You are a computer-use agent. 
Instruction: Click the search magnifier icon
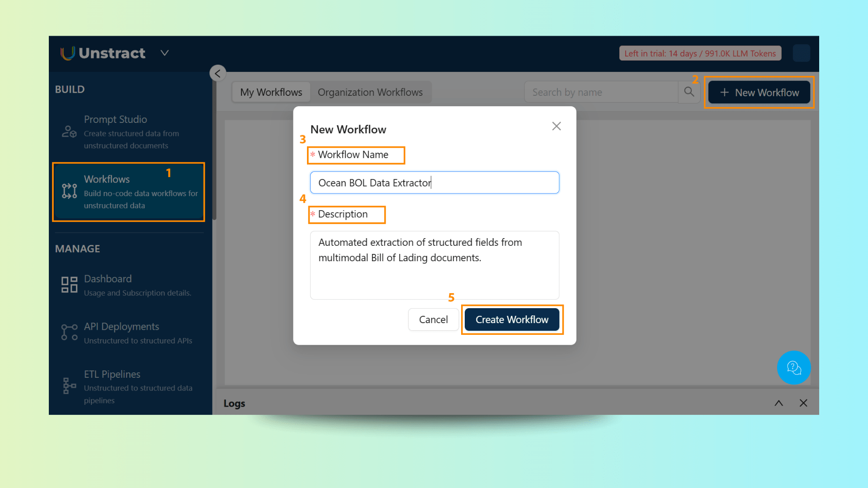pyautogui.click(x=689, y=92)
